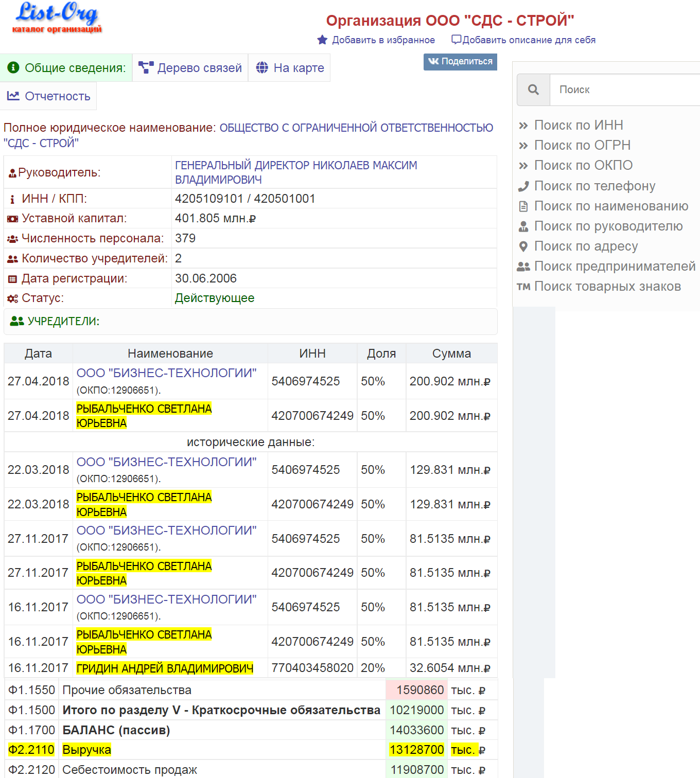Click the map pin address search icon
The width and height of the screenshot is (700, 778).
523,246
